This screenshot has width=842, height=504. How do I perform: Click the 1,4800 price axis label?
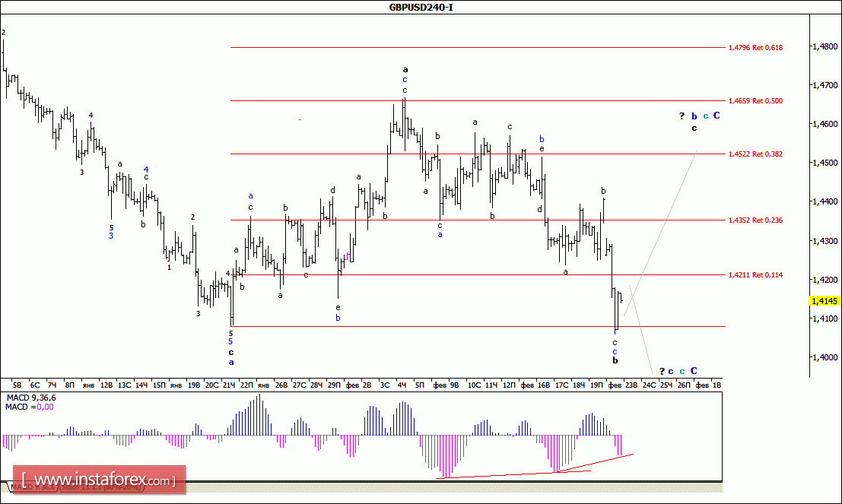pyautogui.click(x=825, y=46)
